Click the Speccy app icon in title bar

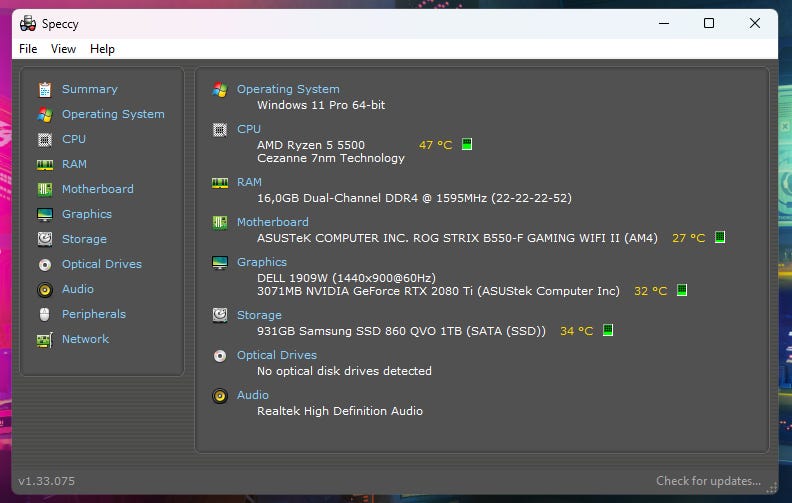pos(28,23)
